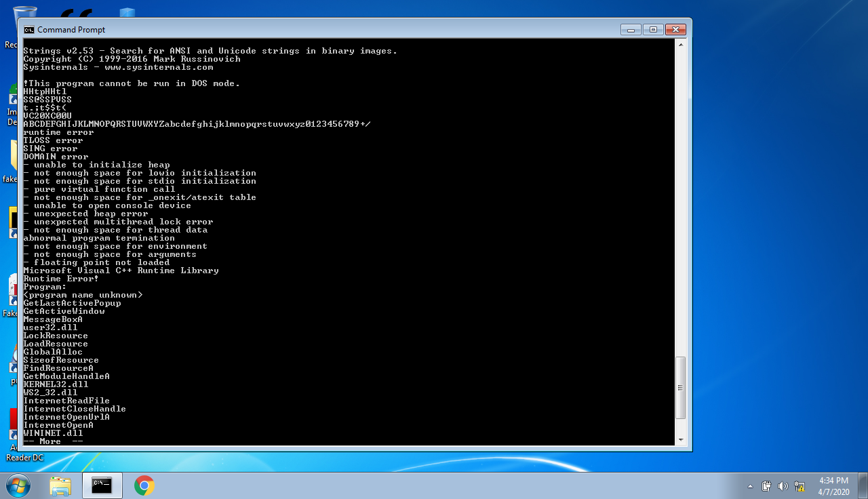Click the 'runtime error' line

(x=58, y=132)
